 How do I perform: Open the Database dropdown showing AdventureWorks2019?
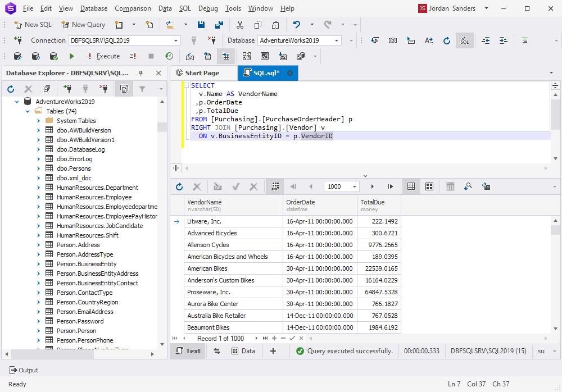coord(337,40)
